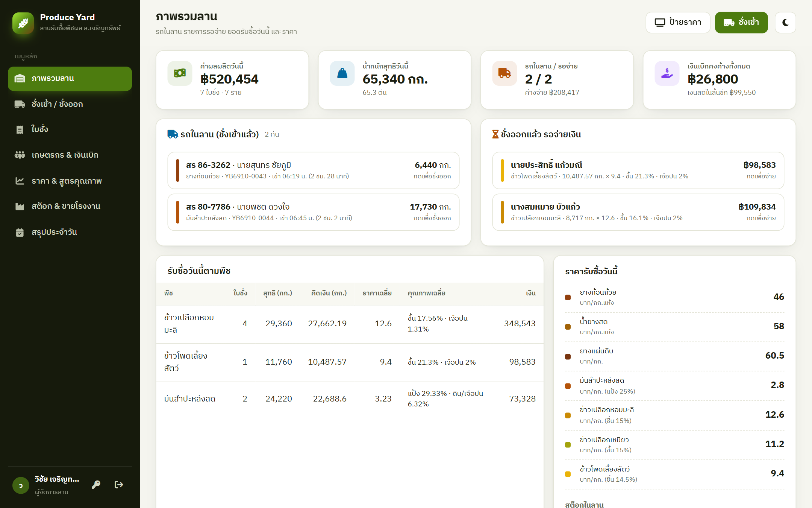Click the ภาพรวมลาน warehouse sidebar icon
Viewport: 812px width, 508px height.
tap(20, 79)
